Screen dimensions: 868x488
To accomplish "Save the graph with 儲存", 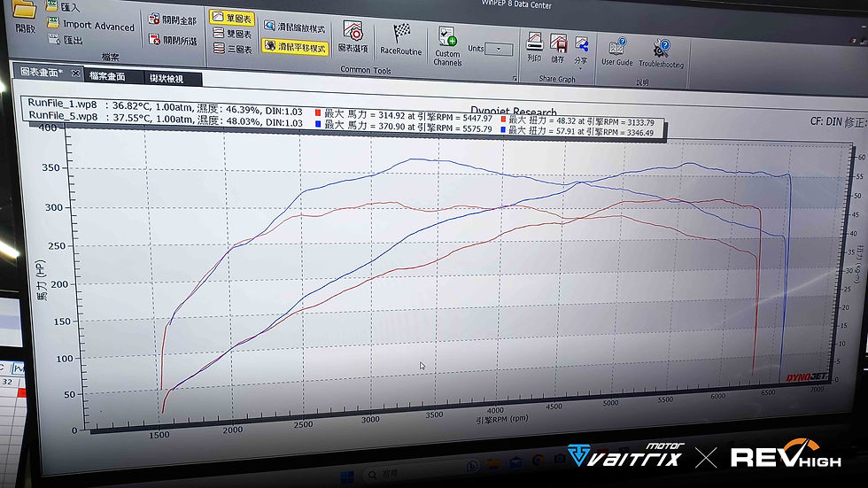I will pyautogui.click(x=558, y=49).
